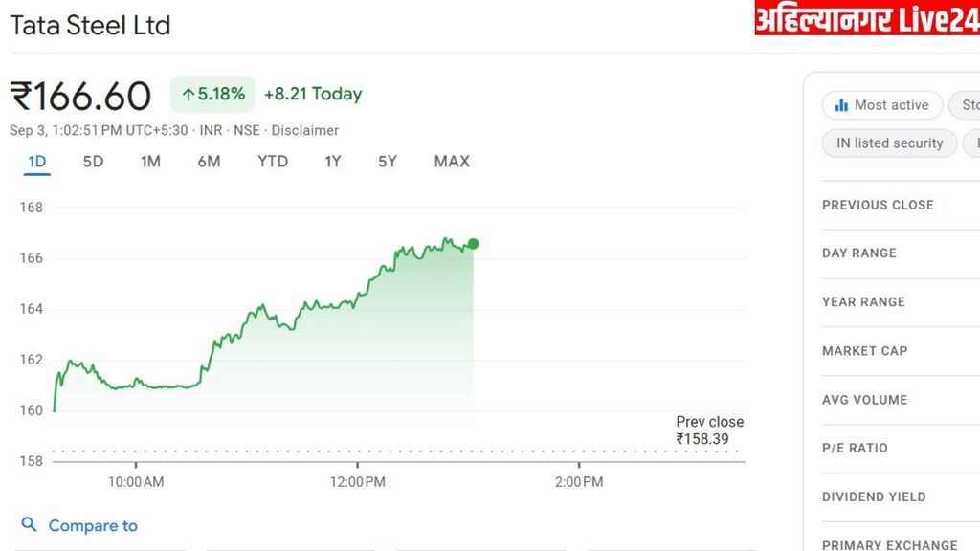
Task: Click the IN listed security chip
Action: [x=889, y=143]
